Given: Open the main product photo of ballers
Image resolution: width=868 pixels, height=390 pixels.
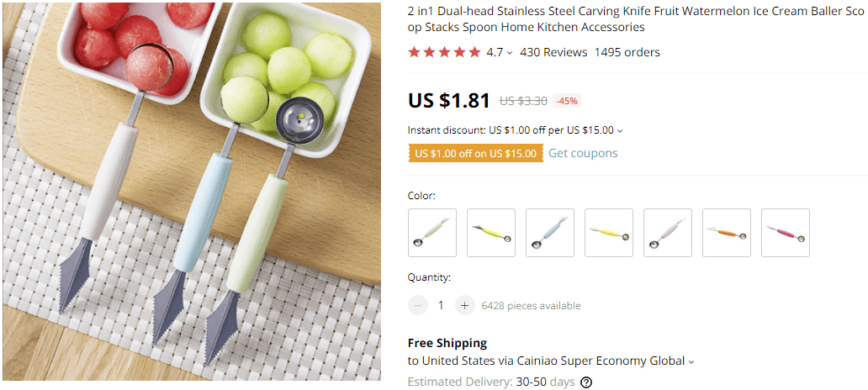Looking at the screenshot, I should pos(190,192).
